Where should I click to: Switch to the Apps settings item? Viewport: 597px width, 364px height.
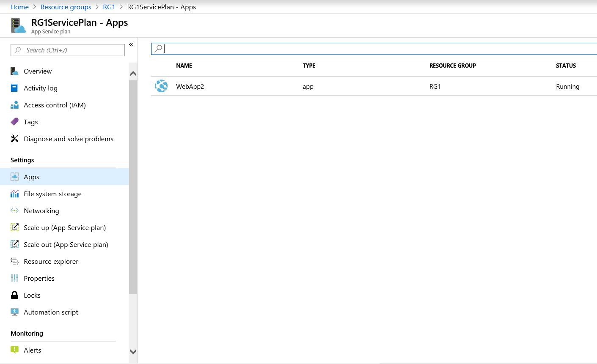pyautogui.click(x=31, y=177)
